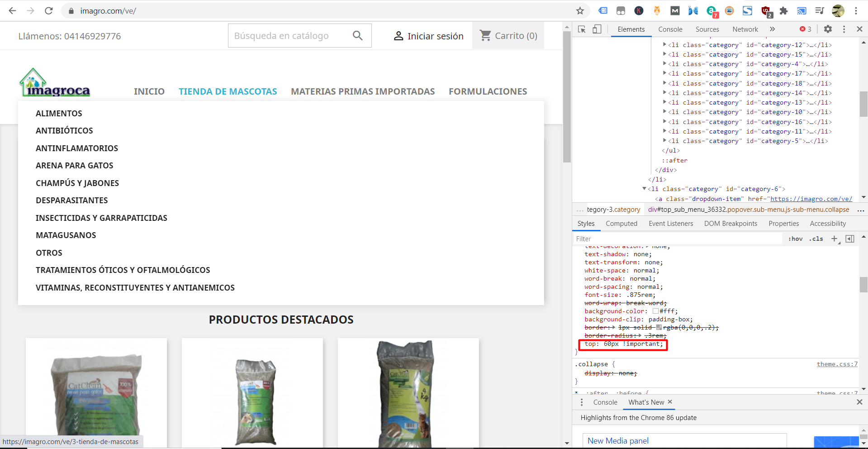Close the DevTools bottom drawer

pyautogui.click(x=860, y=402)
